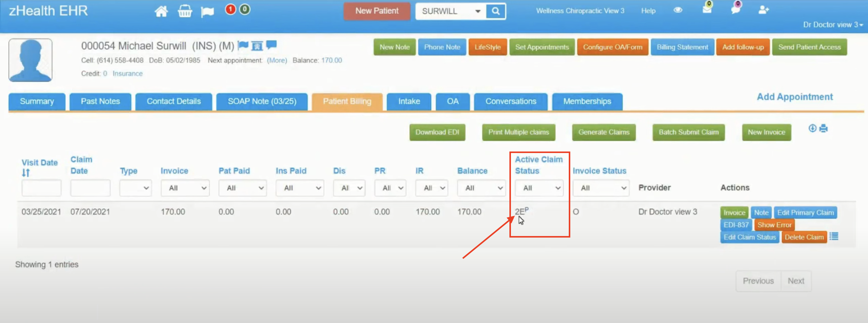
Task: Click the Edit Primary Claim button
Action: 805,212
